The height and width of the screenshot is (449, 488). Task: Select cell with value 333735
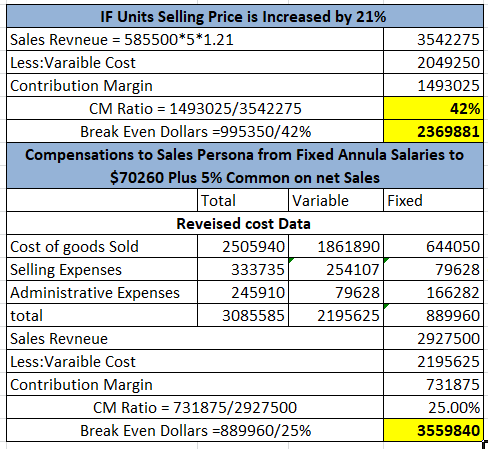(x=243, y=269)
